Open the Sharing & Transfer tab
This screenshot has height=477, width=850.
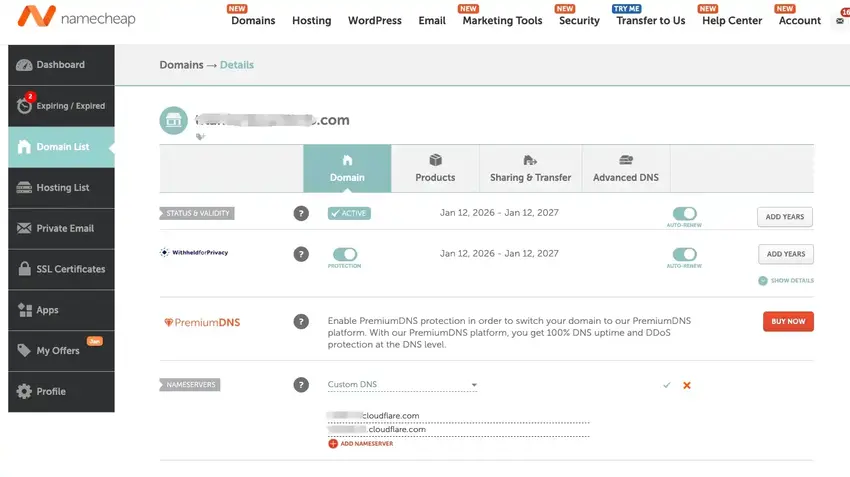[x=530, y=169]
